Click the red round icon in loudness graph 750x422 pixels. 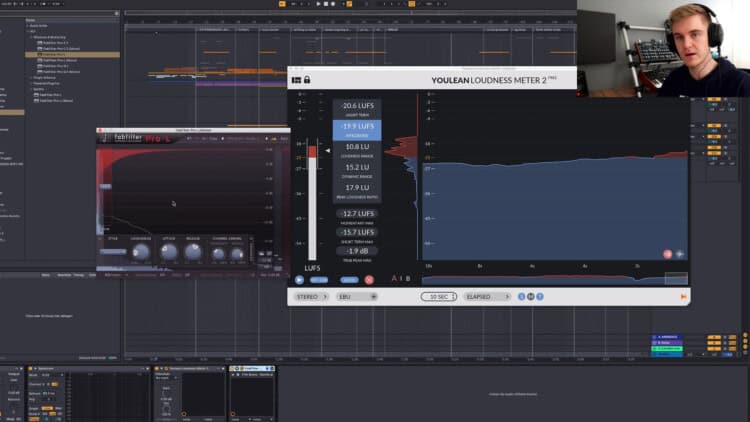(x=668, y=254)
